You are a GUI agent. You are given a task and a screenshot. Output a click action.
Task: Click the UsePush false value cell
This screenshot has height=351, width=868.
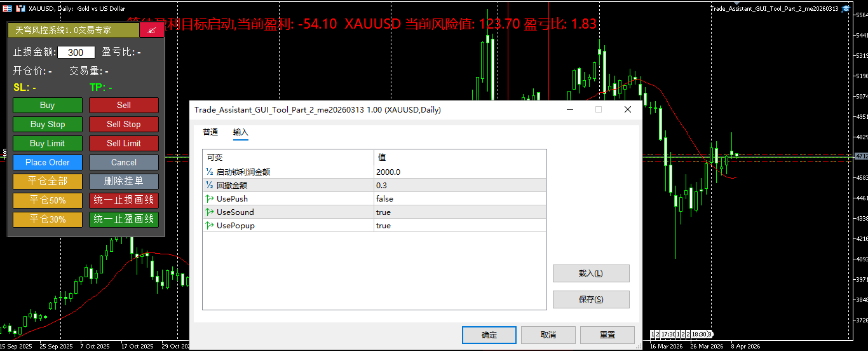(x=460, y=198)
